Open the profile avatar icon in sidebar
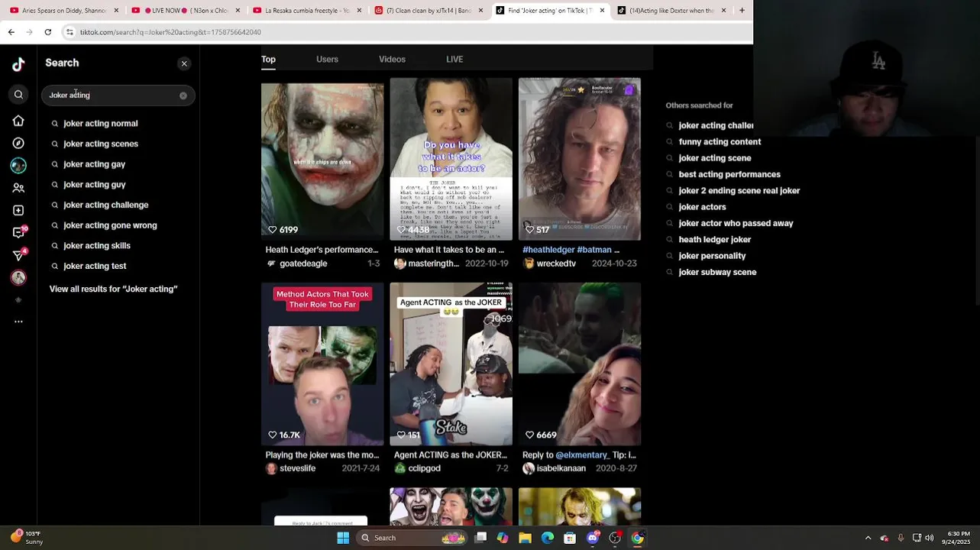Image resolution: width=980 pixels, height=550 pixels. 18,277
